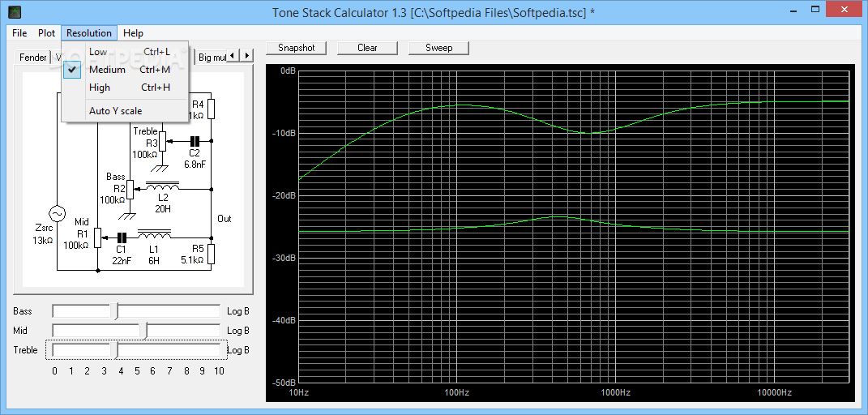Image resolution: width=868 pixels, height=415 pixels.
Task: Click the L2 inductor symbol
Action: pos(162,184)
